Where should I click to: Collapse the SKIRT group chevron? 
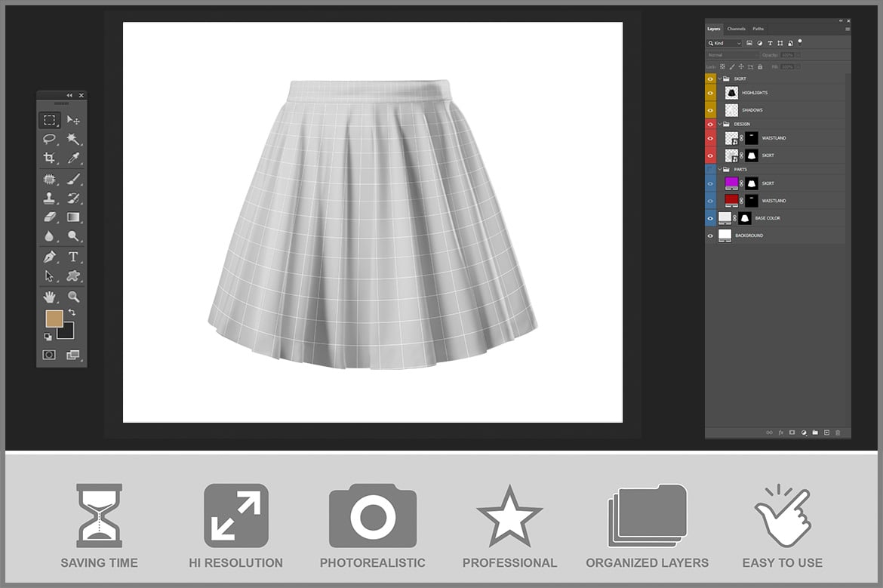pyautogui.click(x=720, y=79)
